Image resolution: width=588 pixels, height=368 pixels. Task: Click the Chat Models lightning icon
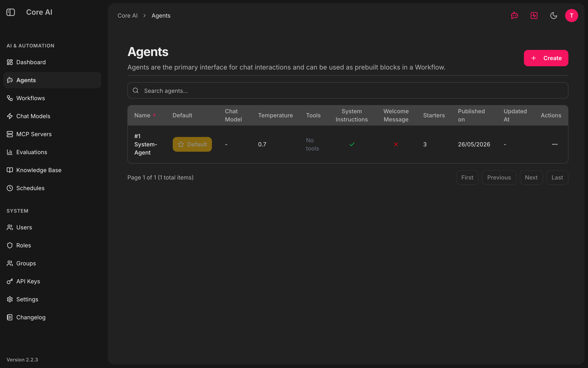[x=10, y=116]
